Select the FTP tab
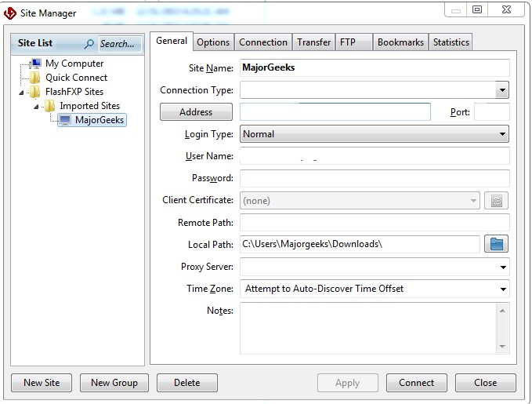 (x=354, y=42)
